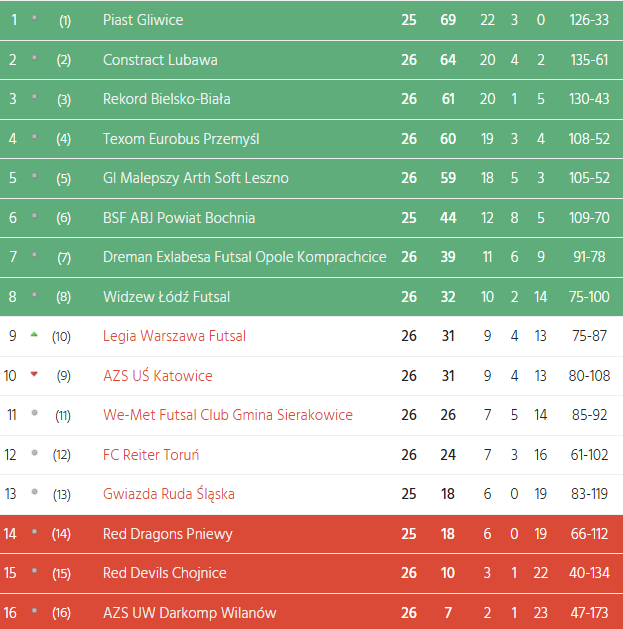
Task: Select Rekord Bielsko-Biała team name
Action: (x=167, y=99)
